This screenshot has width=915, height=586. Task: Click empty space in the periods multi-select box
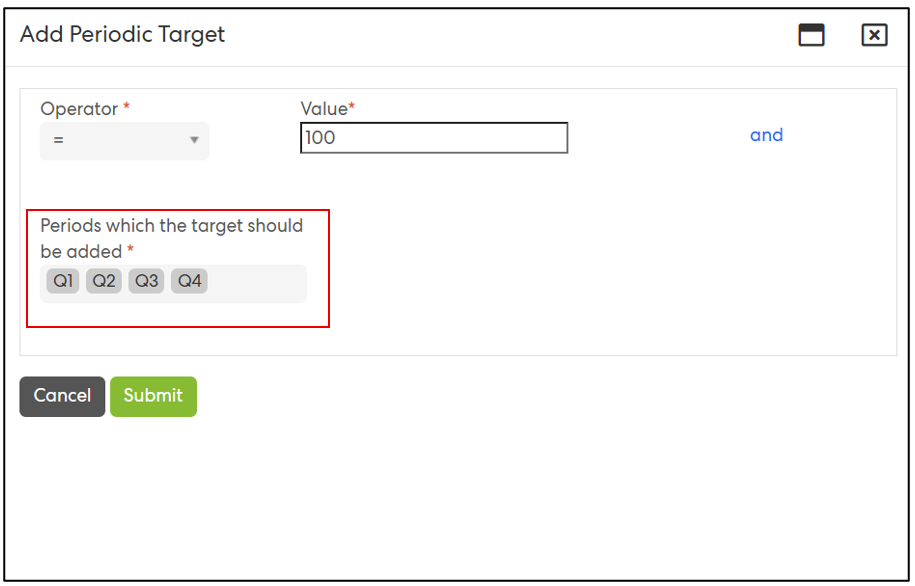coord(256,283)
